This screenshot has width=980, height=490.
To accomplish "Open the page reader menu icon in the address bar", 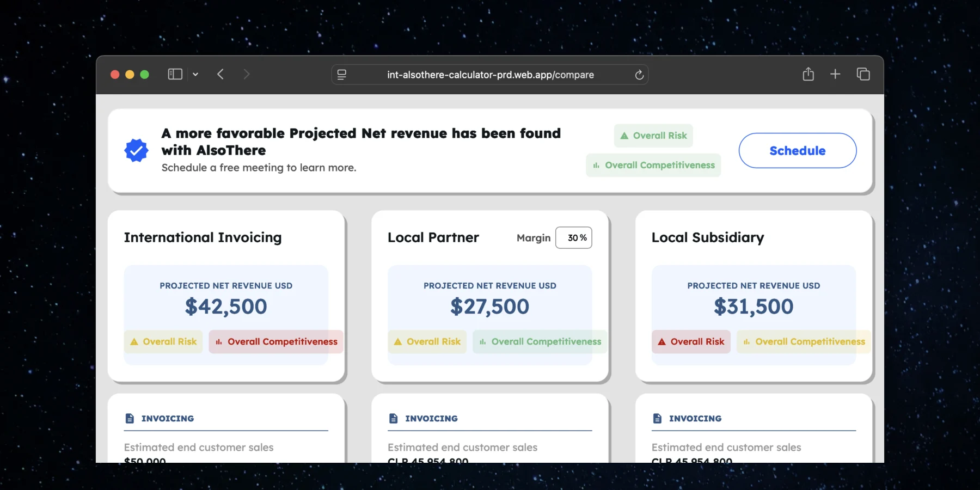I will coord(342,75).
